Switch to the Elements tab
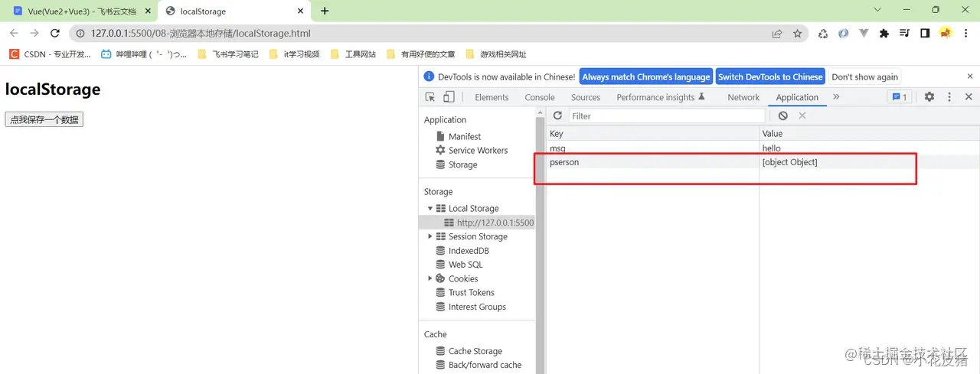The height and width of the screenshot is (374, 980). click(x=492, y=97)
